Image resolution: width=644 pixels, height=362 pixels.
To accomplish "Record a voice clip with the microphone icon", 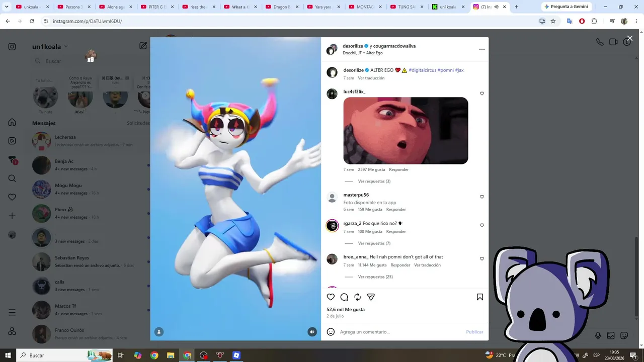I will pos(598,335).
